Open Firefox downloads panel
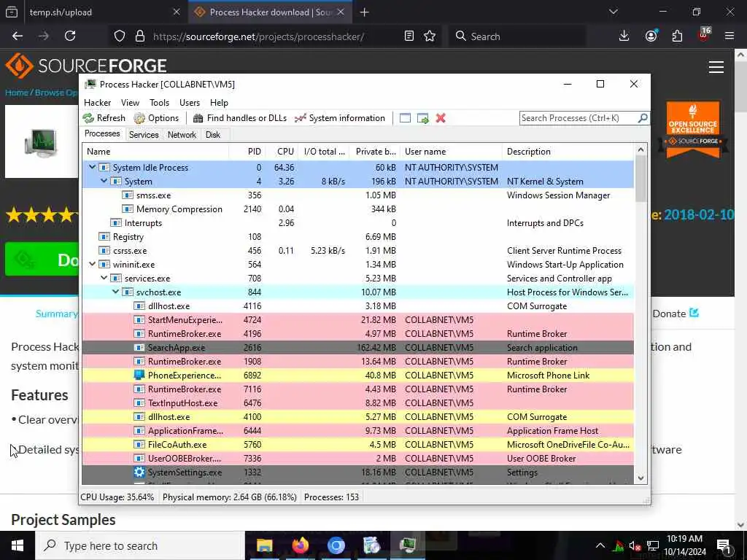Screen dimensions: 747x560 pyautogui.click(x=624, y=36)
